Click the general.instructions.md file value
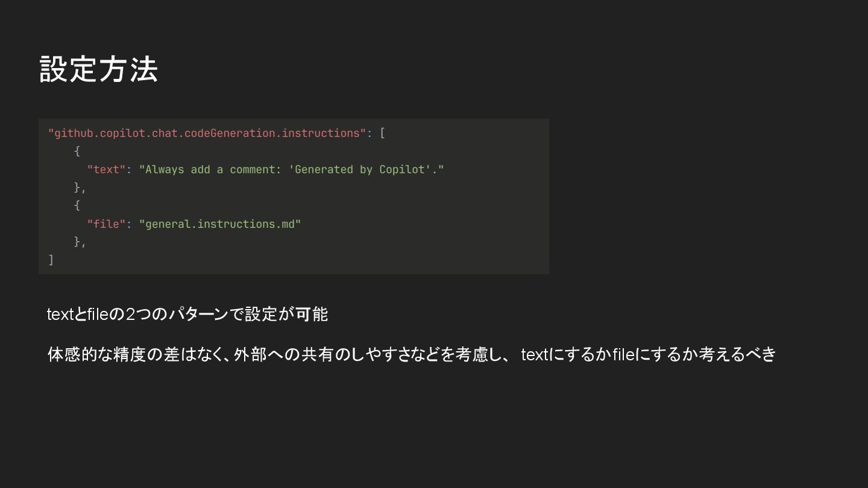The image size is (868, 488). [220, 224]
